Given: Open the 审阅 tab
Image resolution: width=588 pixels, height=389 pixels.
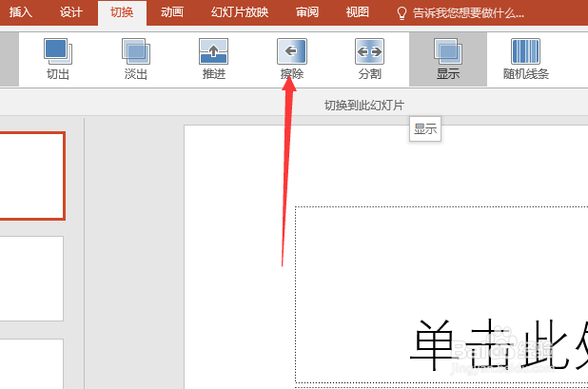Looking at the screenshot, I should (x=307, y=12).
